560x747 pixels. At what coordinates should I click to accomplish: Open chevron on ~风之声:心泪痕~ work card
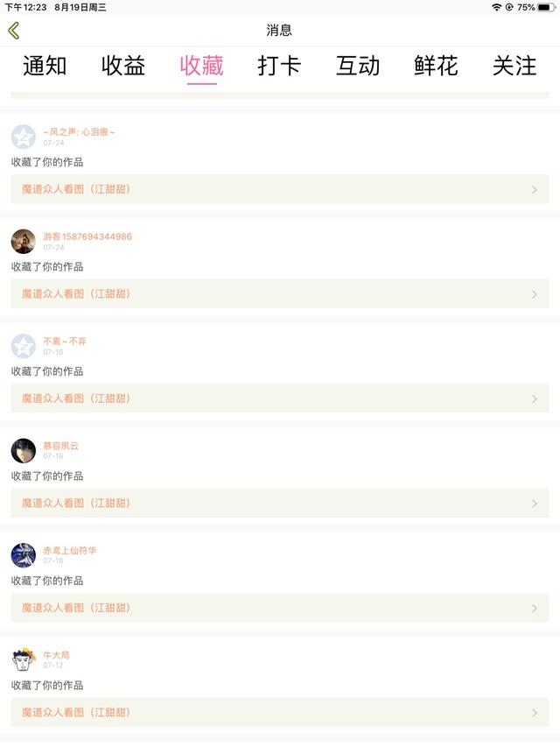pyautogui.click(x=535, y=190)
